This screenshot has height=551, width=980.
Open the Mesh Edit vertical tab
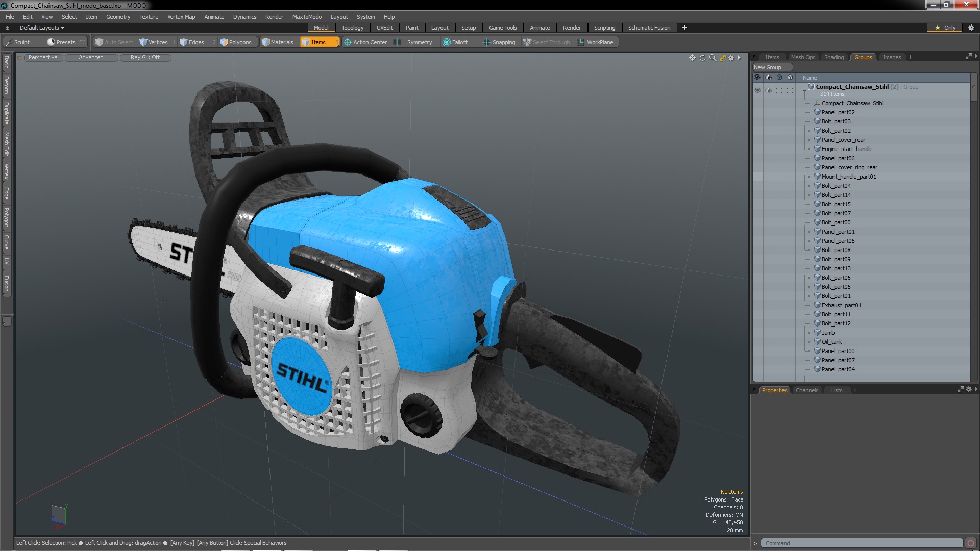point(6,144)
